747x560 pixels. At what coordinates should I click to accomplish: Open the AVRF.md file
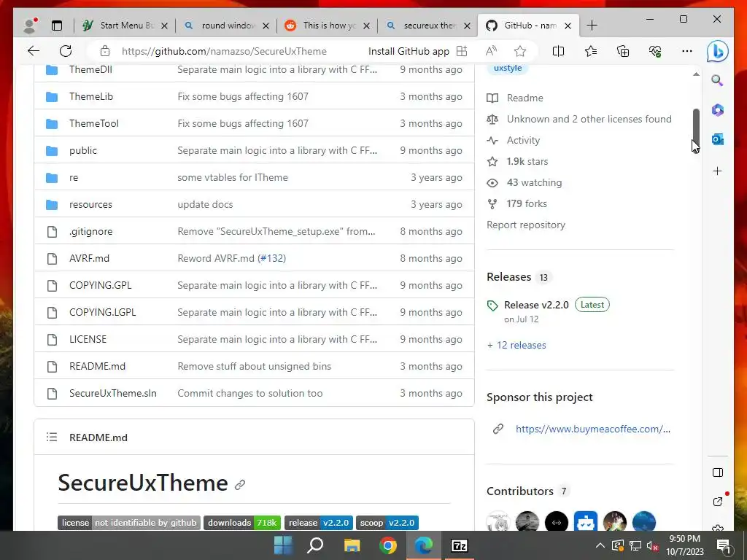pos(89,258)
